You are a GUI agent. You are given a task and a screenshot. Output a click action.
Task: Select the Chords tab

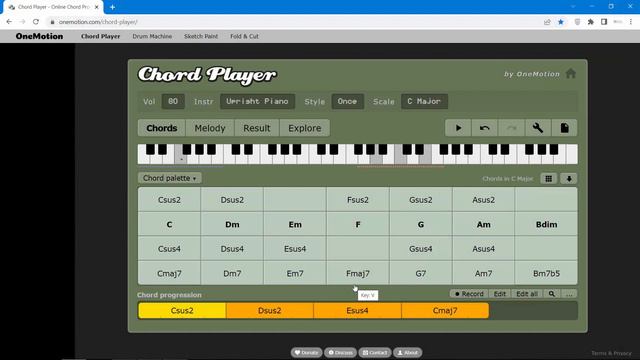tap(162, 128)
